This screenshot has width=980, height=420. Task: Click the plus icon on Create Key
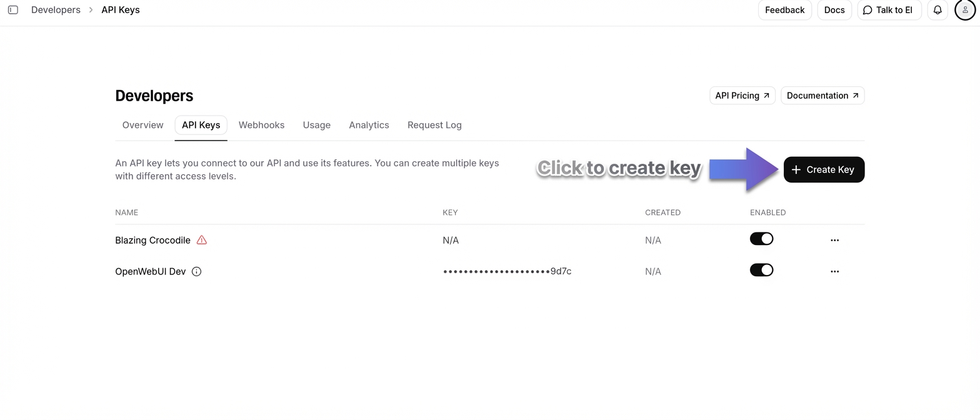click(795, 169)
